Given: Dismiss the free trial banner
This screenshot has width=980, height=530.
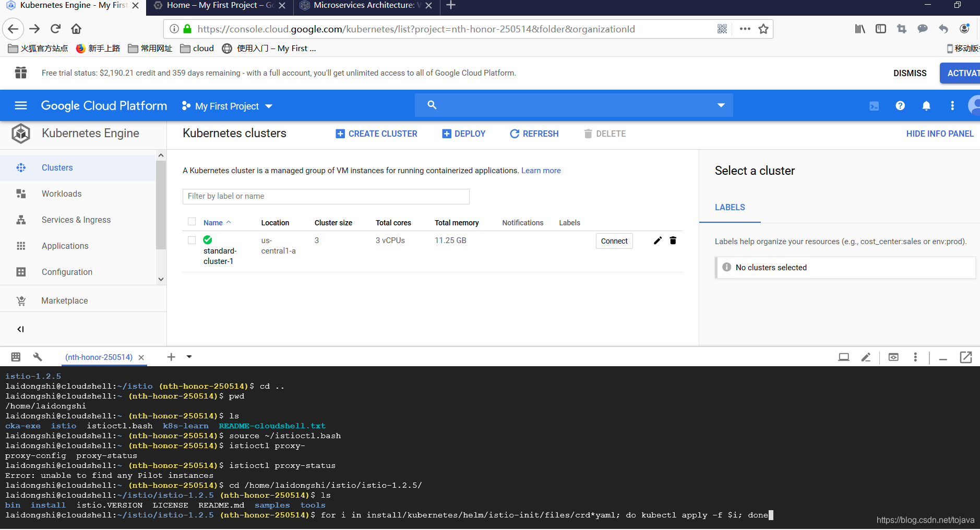Looking at the screenshot, I should 910,74.
